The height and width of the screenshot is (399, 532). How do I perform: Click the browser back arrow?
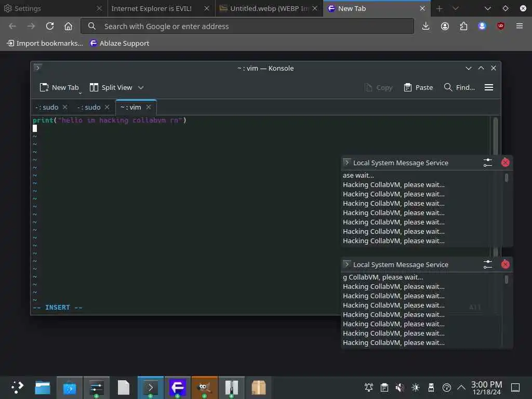(12, 26)
